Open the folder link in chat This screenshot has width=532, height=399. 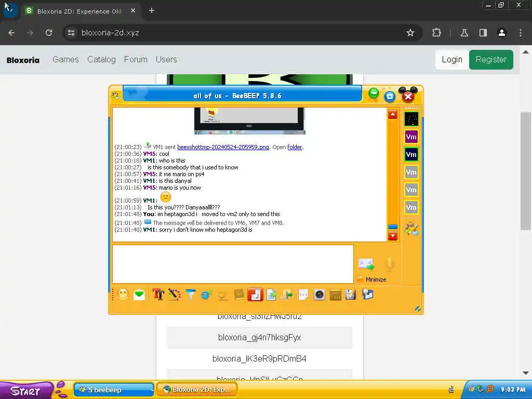[295, 147]
